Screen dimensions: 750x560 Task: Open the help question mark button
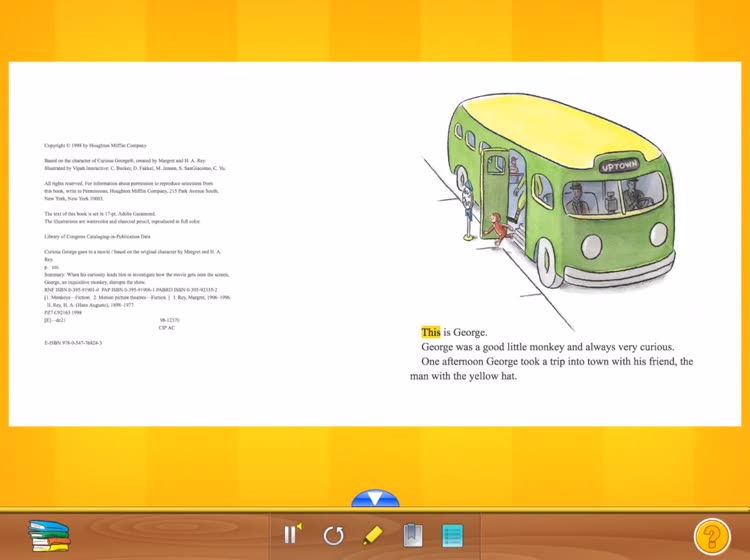712,537
